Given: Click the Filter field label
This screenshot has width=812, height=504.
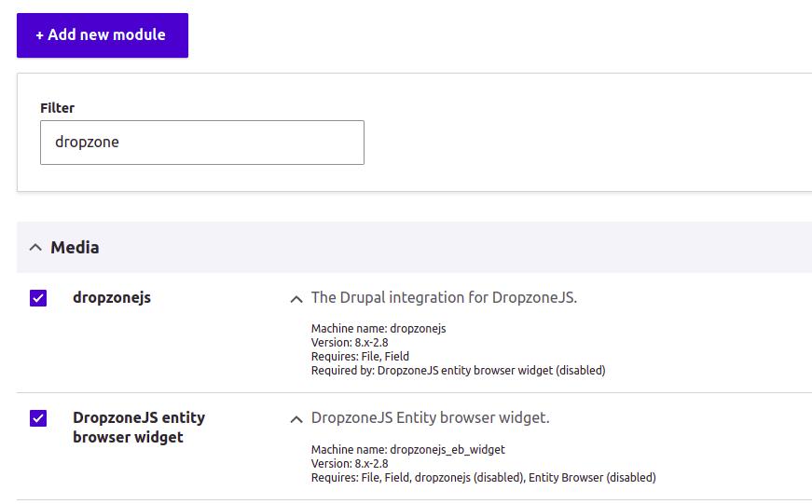Looking at the screenshot, I should pyautogui.click(x=57, y=108).
